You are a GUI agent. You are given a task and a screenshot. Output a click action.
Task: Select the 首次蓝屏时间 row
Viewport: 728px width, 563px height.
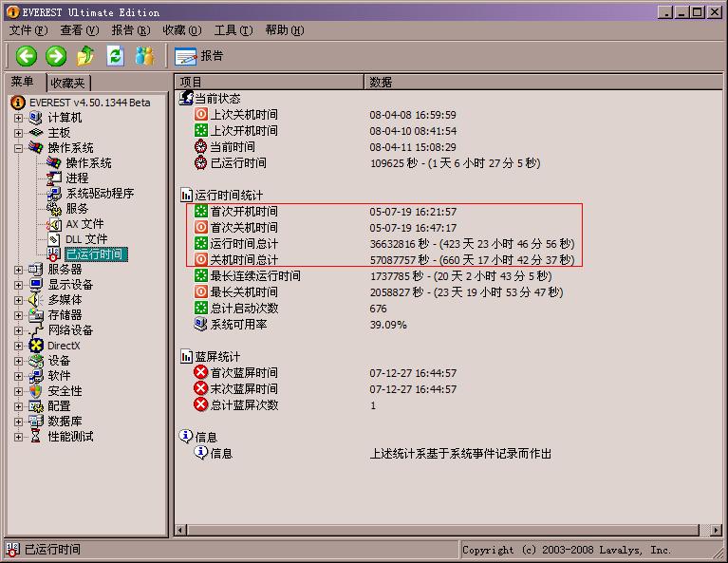tap(325, 373)
